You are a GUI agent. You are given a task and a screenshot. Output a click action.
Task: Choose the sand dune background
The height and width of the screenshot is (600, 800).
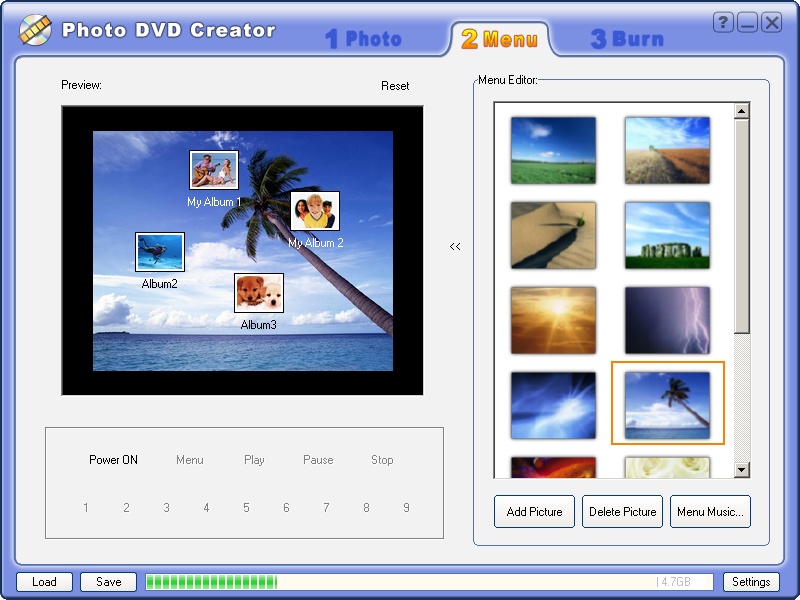[553, 235]
